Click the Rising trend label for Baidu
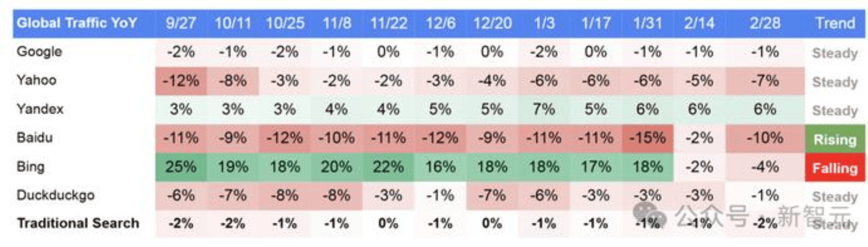 835,139
